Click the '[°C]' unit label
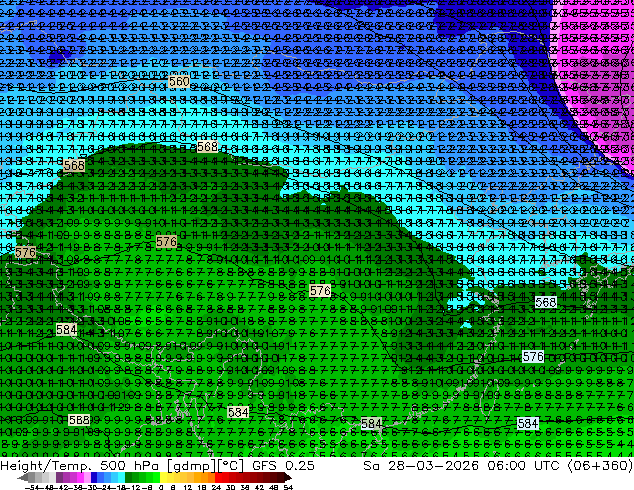634x490 pixels. (x=230, y=466)
